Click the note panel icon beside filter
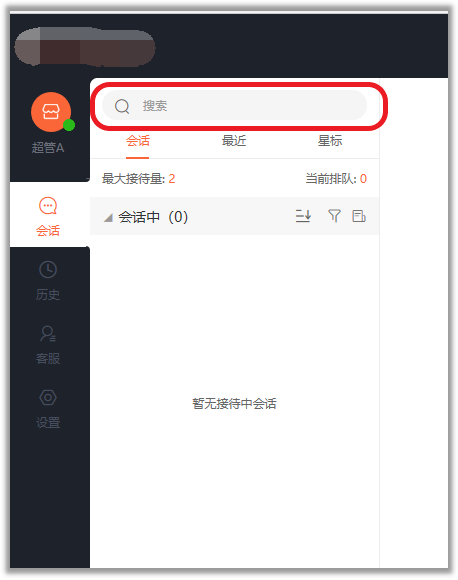Image resolution: width=458 pixels, height=580 pixels. pyautogui.click(x=359, y=216)
